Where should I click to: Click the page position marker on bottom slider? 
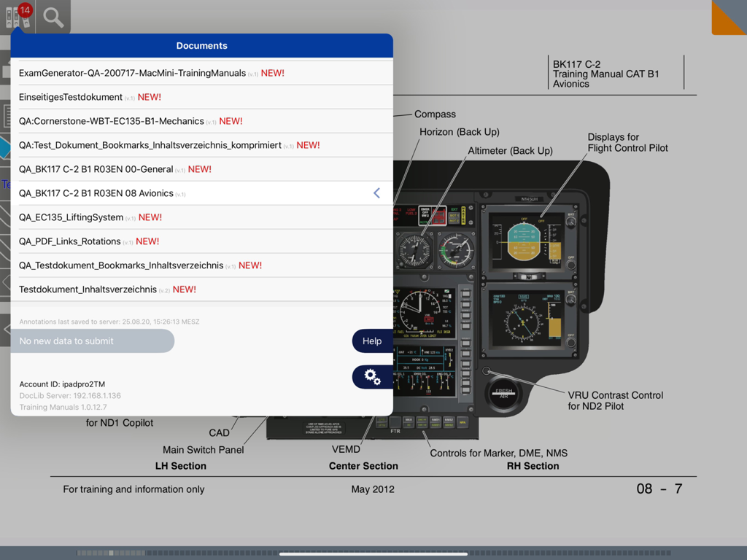tap(111, 553)
